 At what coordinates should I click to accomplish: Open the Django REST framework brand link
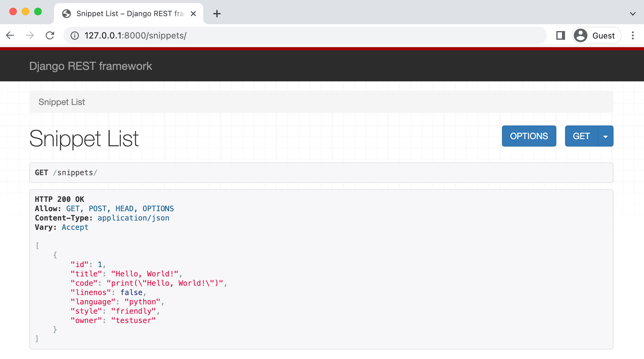click(90, 66)
